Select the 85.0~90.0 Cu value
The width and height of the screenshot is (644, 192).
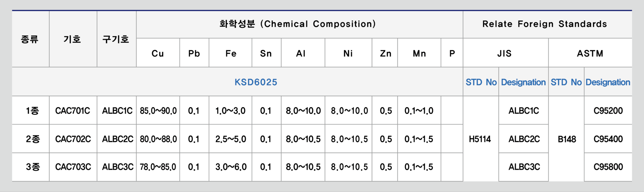[158, 111]
